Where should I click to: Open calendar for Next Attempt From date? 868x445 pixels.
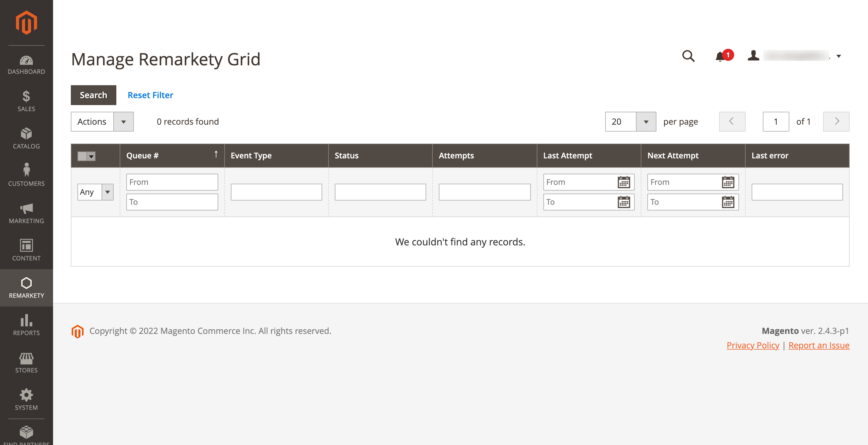click(x=728, y=182)
